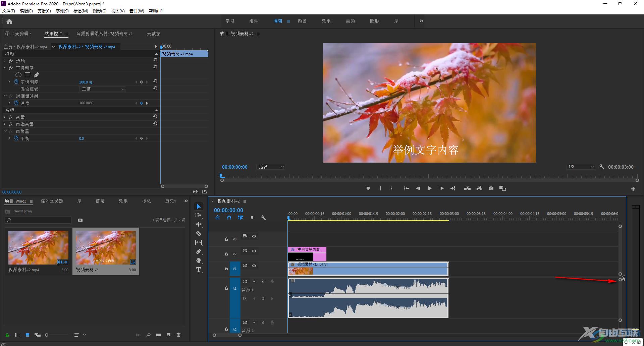Expand the 运动 effect

click(5, 61)
